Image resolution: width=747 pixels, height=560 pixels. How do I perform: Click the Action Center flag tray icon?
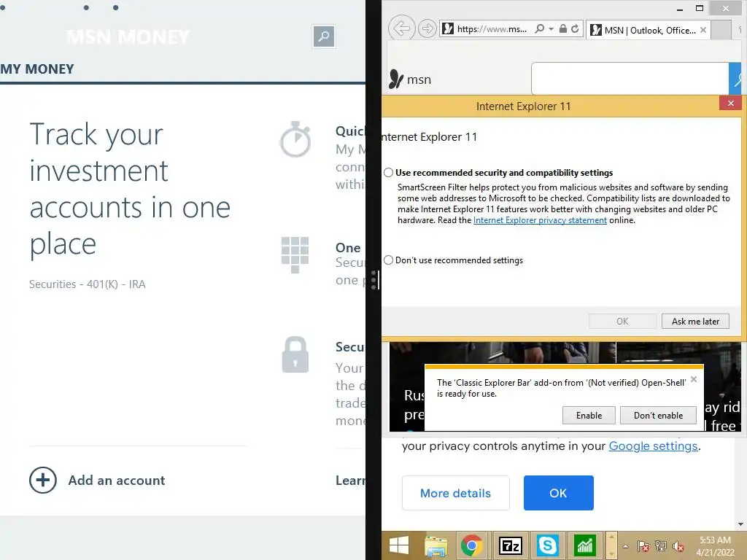point(643,546)
